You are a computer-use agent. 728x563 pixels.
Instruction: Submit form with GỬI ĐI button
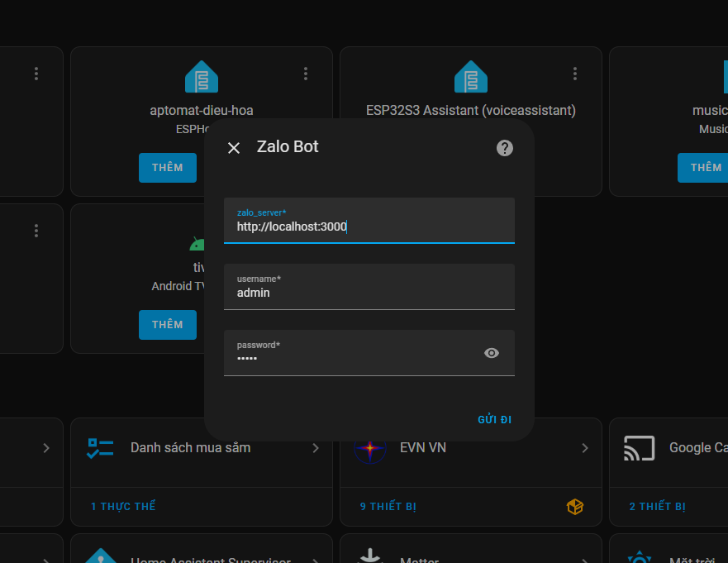494,419
